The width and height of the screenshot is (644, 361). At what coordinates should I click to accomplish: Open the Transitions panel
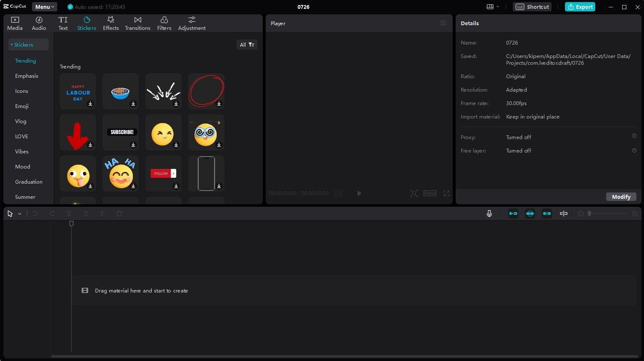pos(137,23)
